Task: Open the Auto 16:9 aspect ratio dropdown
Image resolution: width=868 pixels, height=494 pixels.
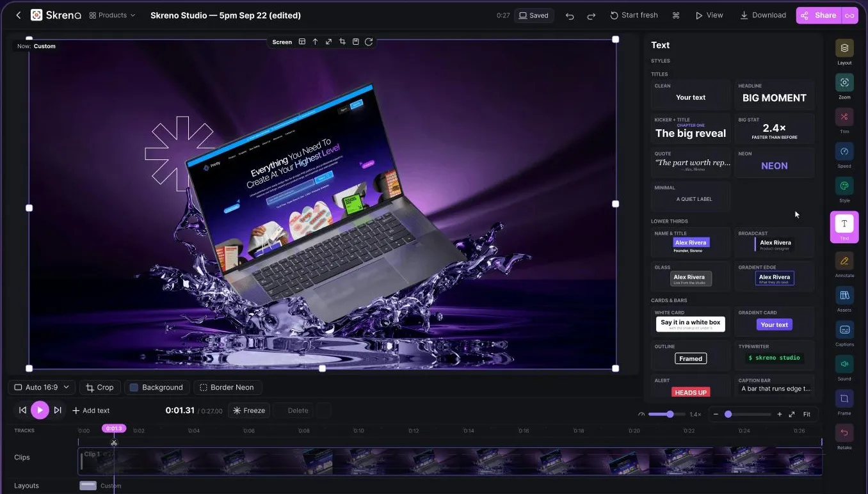Action: [x=42, y=387]
